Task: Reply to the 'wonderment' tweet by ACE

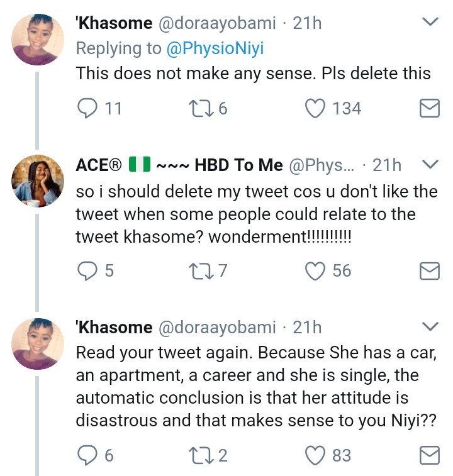Action: pyautogui.click(x=86, y=271)
